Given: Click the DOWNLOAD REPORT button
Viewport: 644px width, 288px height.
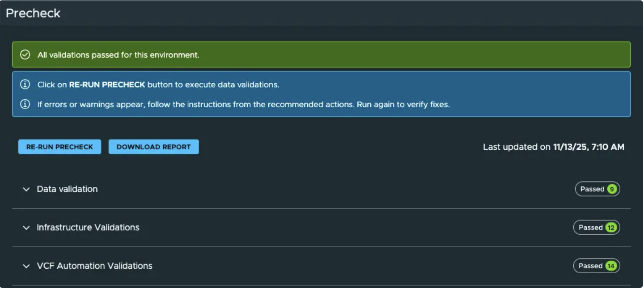Looking at the screenshot, I should 153,147.
